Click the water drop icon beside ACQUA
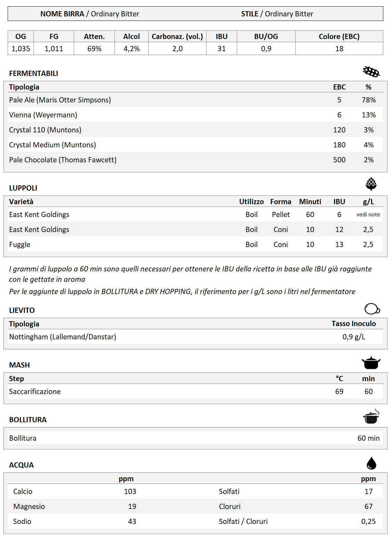392x540 pixels. pos(371,463)
